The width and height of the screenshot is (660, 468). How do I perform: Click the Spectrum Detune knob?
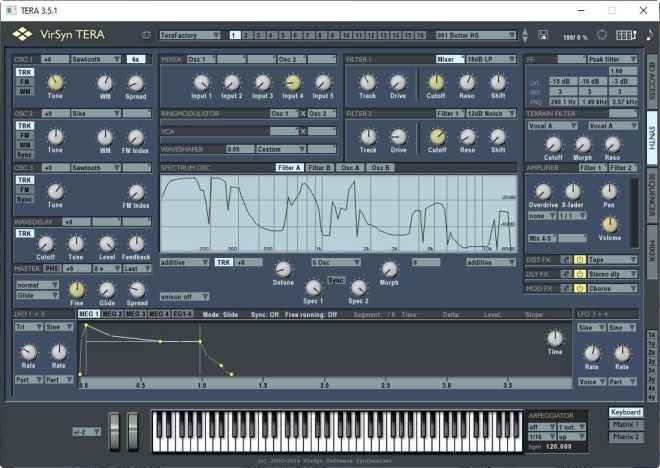point(283,269)
